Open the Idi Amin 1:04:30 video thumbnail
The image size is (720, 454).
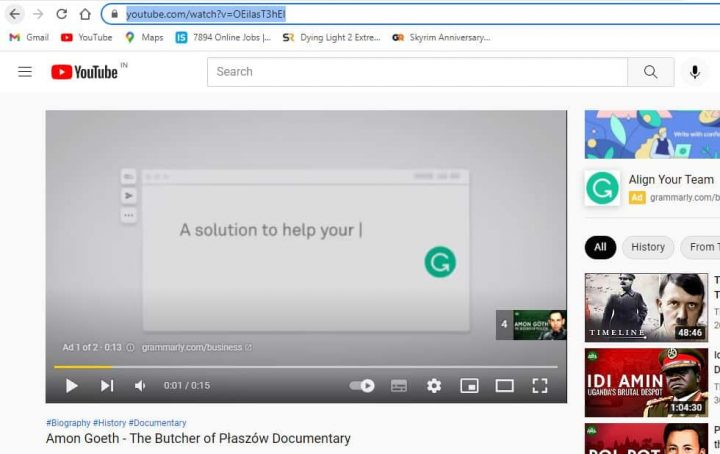646,382
